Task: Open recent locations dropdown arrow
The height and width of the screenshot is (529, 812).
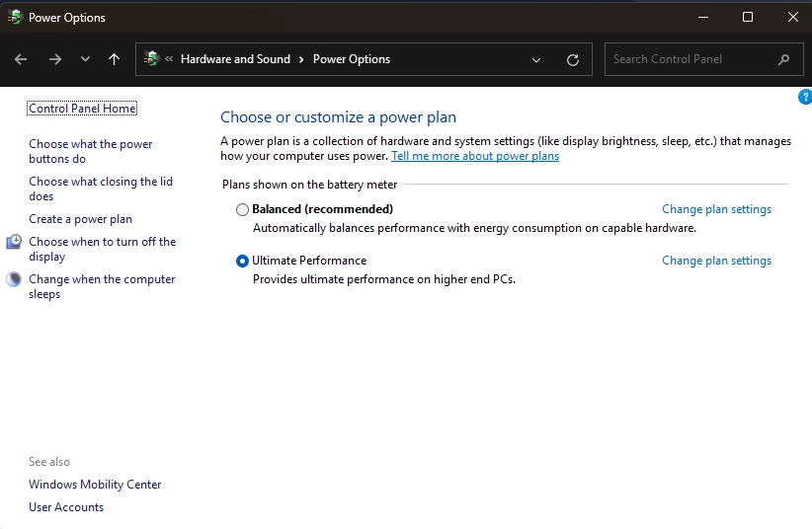Action: coord(85,59)
